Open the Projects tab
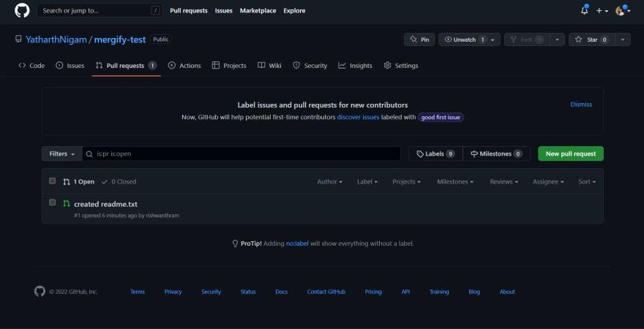Image resolution: width=644 pixels, height=329 pixels. (229, 66)
